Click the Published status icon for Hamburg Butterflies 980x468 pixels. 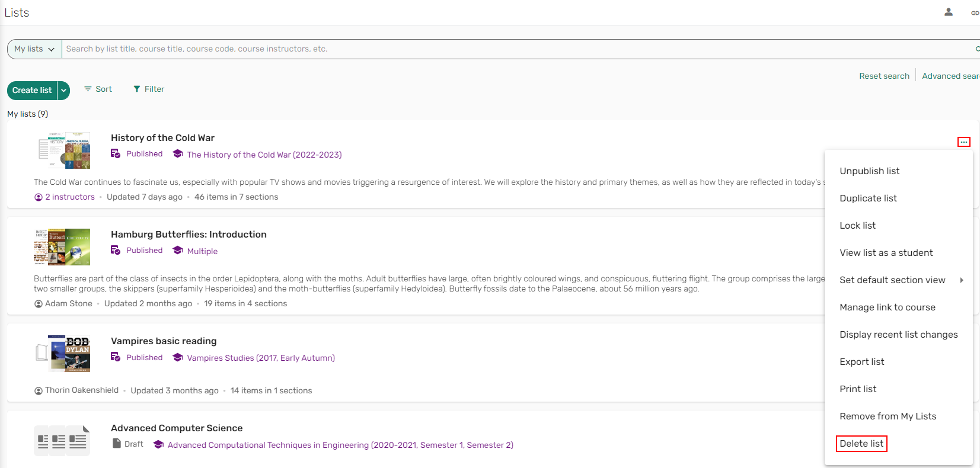[116, 251]
